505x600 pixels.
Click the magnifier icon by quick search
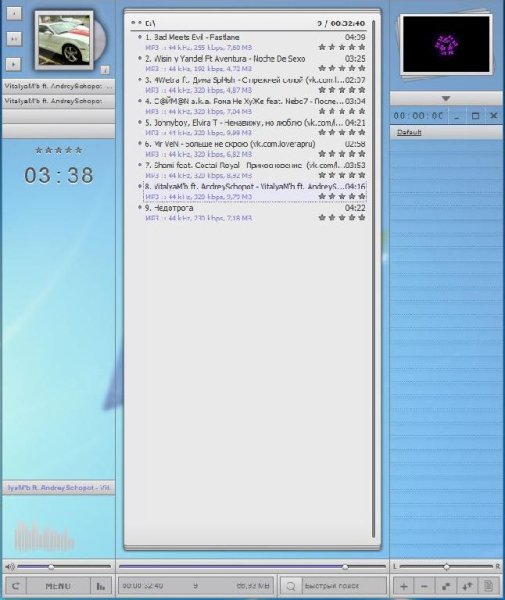pos(291,586)
